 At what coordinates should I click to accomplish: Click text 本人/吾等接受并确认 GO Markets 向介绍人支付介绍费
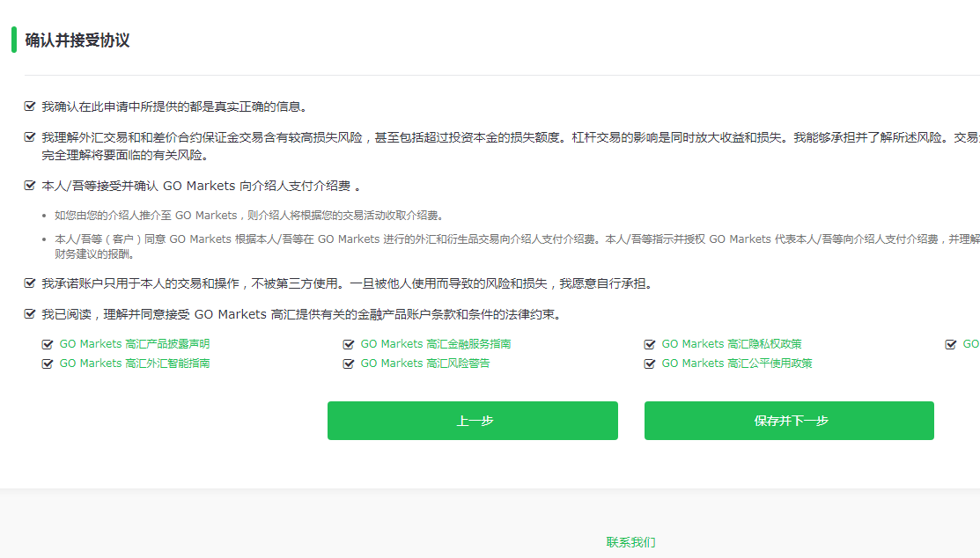[x=201, y=186]
